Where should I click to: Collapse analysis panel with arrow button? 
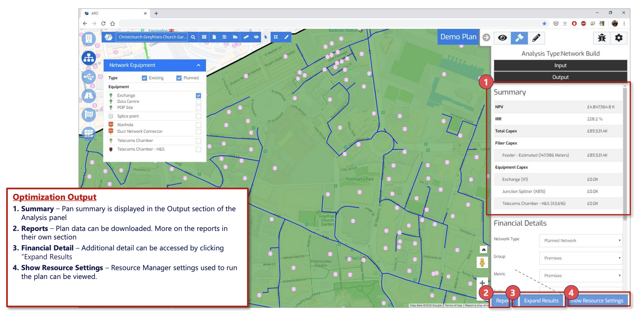tap(486, 37)
